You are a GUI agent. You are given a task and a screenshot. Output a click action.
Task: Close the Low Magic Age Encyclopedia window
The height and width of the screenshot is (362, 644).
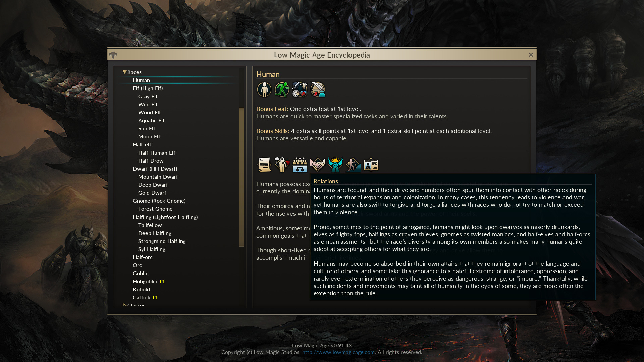pos(531,55)
